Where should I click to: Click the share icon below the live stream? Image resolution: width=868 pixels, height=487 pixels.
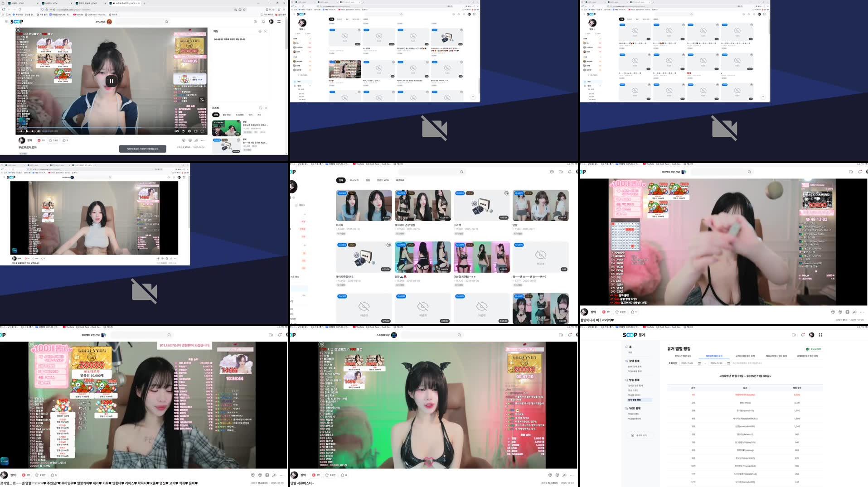point(196,140)
